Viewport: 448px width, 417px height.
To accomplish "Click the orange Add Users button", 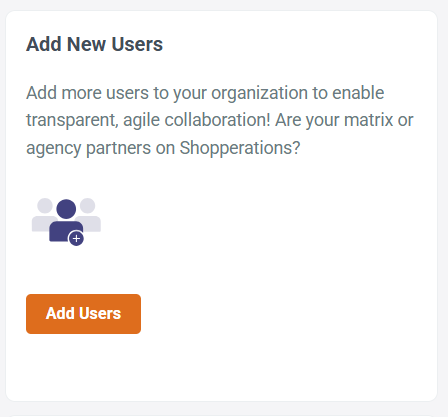I will click(x=83, y=314).
